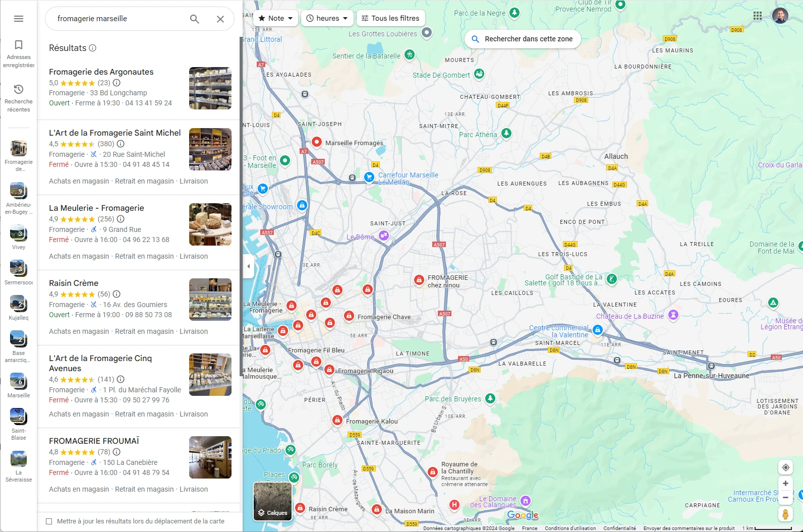Open recent La Séveraisse sidebar item
This screenshot has width=803, height=532.
(x=19, y=467)
